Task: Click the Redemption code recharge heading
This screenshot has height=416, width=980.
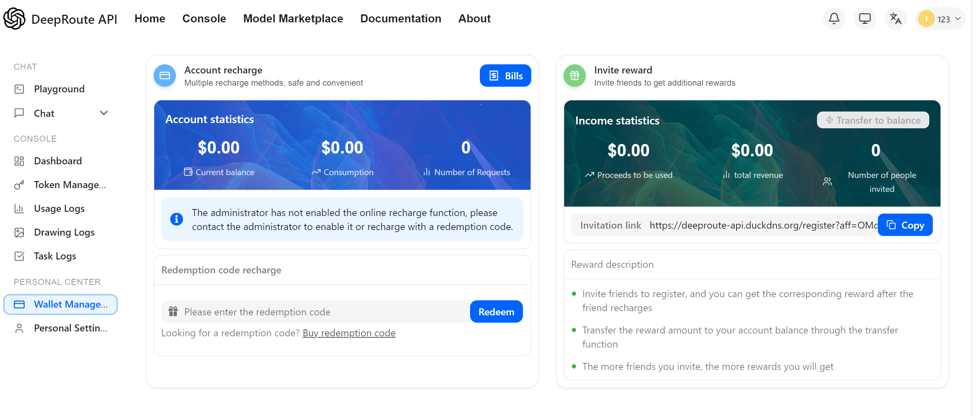Action: [x=221, y=270]
